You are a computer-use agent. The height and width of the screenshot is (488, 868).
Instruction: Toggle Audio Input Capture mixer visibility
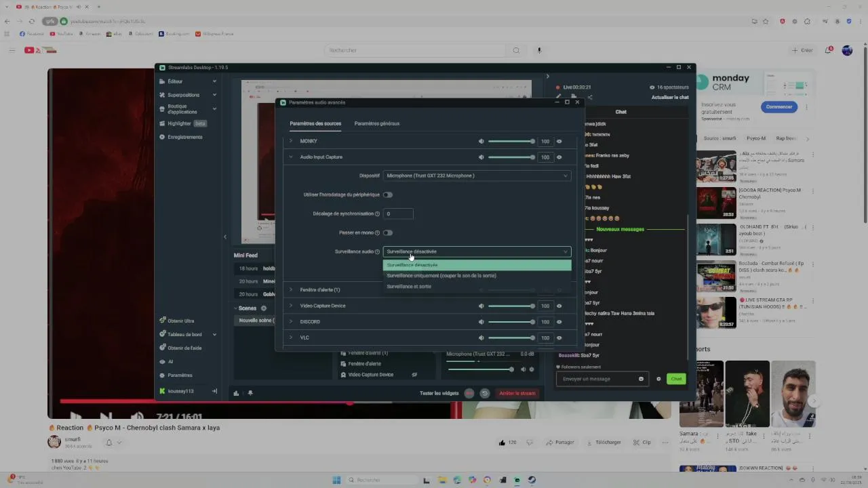[x=559, y=157]
